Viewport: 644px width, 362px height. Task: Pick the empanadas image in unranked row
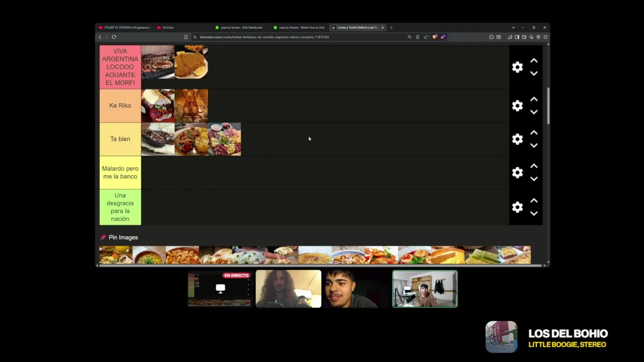click(x=215, y=255)
